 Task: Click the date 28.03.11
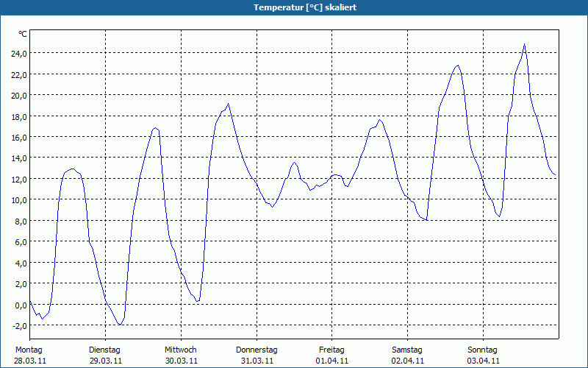(30, 361)
